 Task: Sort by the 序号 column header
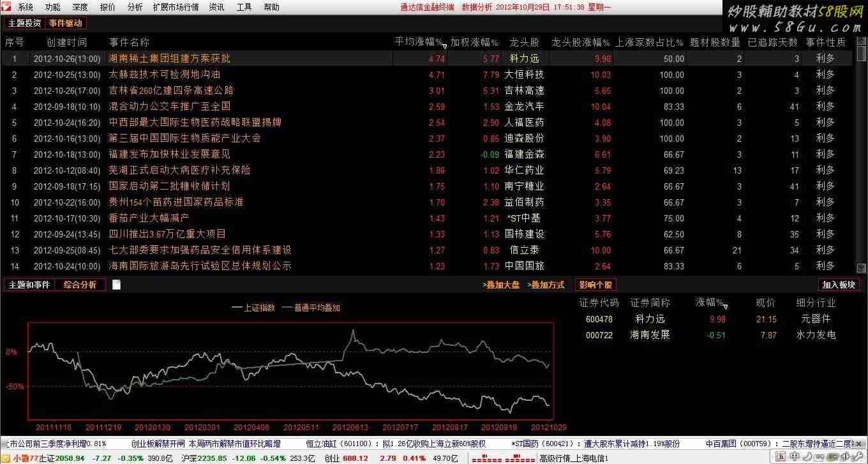pyautogui.click(x=15, y=42)
